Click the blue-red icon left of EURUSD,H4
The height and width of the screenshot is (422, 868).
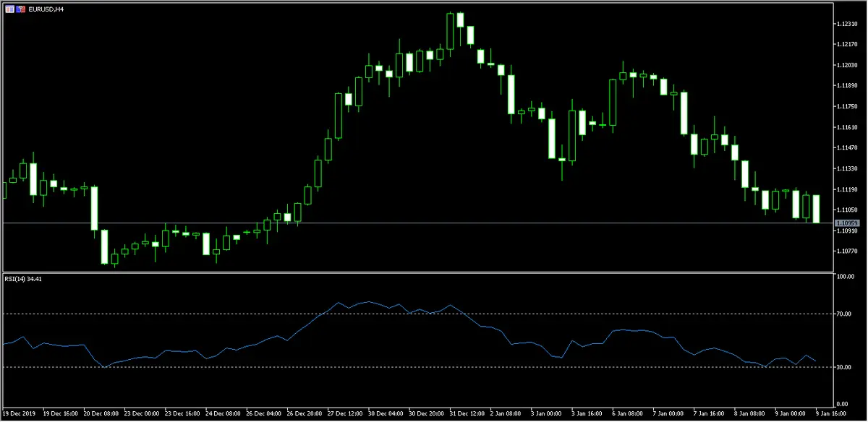click(22, 8)
